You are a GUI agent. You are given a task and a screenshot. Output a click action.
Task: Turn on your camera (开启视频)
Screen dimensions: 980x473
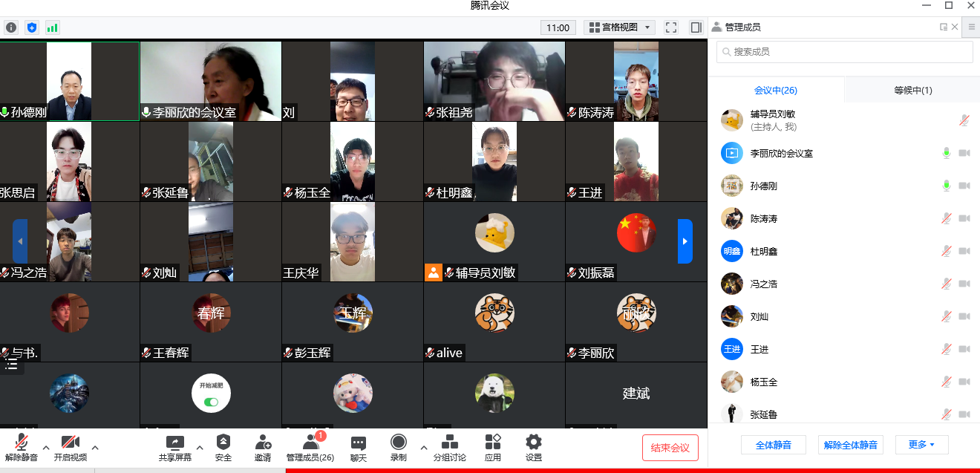tap(71, 448)
